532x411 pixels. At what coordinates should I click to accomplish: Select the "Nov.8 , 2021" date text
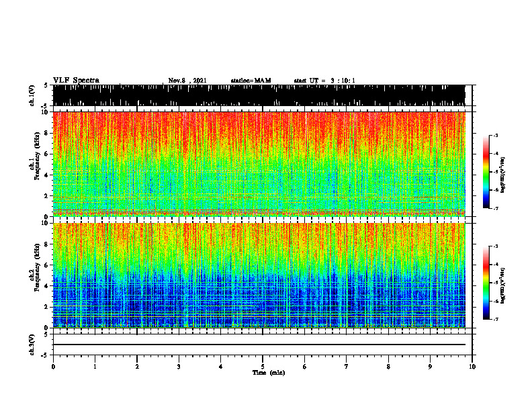(187, 81)
